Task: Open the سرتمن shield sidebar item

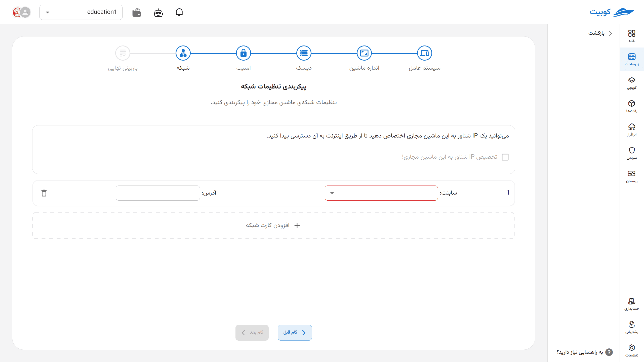Action: pyautogui.click(x=632, y=153)
